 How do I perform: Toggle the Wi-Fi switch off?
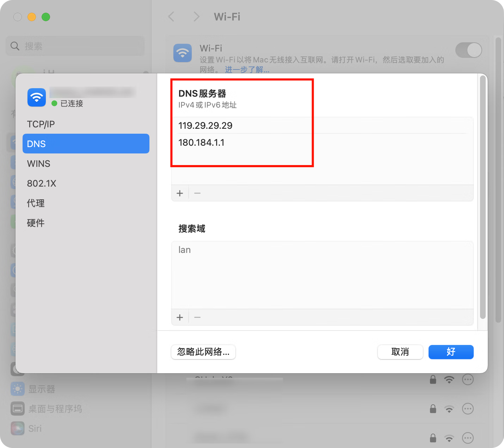(468, 50)
